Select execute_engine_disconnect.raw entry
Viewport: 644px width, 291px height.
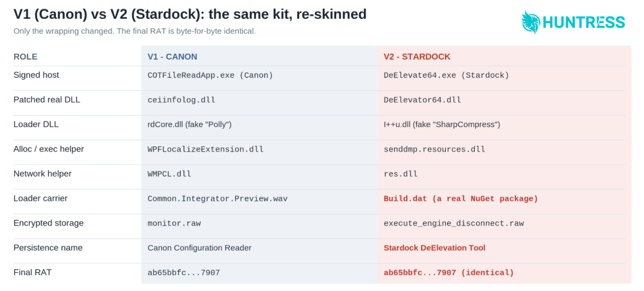point(454,224)
